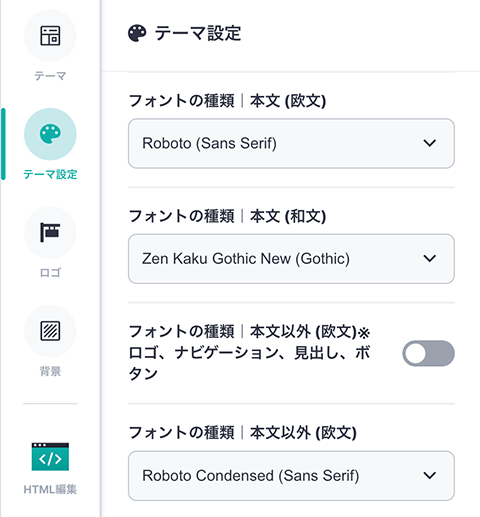Image resolution: width=480 pixels, height=517 pixels.
Task: Click the フォントの種類 本文以外 description text
Action: 250,352
